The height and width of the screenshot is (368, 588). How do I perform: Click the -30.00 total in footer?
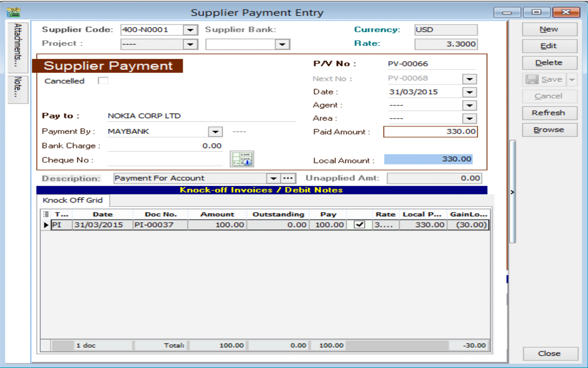pyautogui.click(x=468, y=346)
